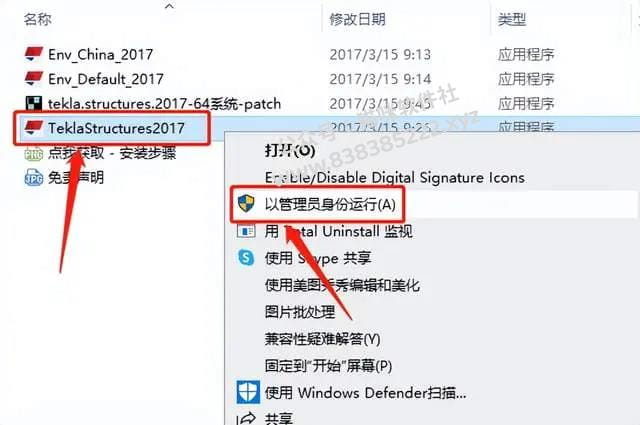Choose 以管理员身份运行(A) menu entry
This screenshot has width=640, height=425.
click(330, 204)
